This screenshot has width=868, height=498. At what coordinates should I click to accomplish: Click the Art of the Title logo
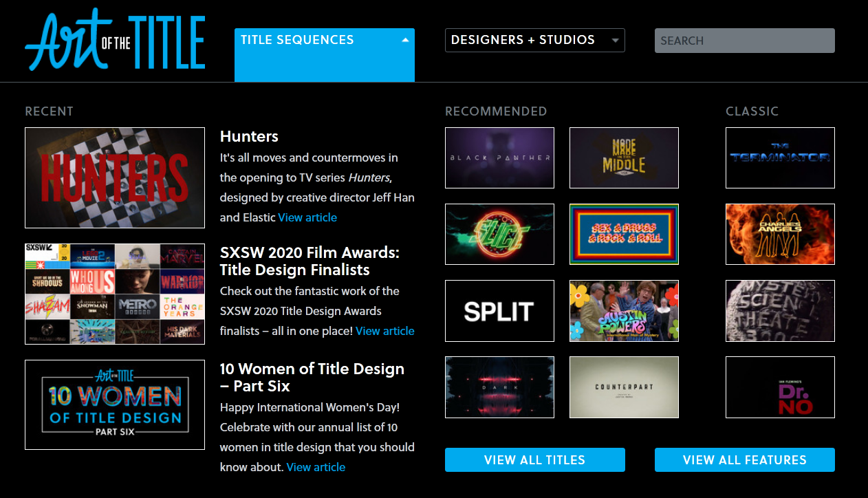tap(115, 39)
